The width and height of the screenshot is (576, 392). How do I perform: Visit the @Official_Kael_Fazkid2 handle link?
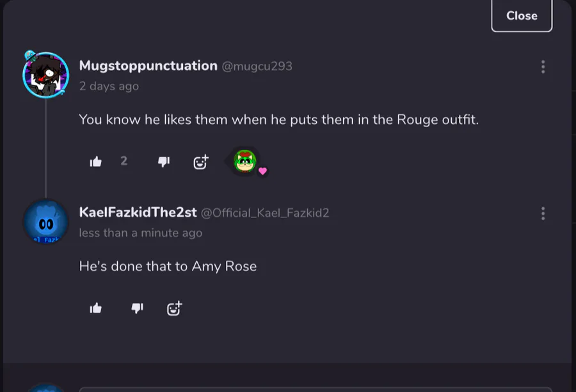[265, 213]
